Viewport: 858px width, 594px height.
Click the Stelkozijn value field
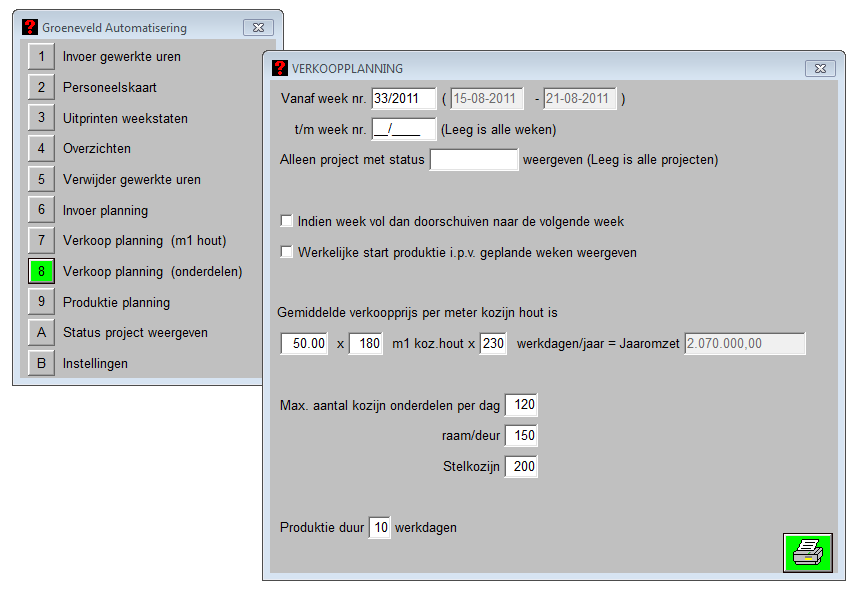(x=521, y=466)
